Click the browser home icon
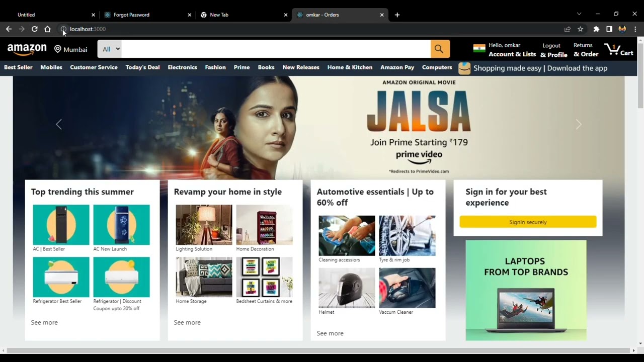The height and width of the screenshot is (362, 644). coord(47,29)
